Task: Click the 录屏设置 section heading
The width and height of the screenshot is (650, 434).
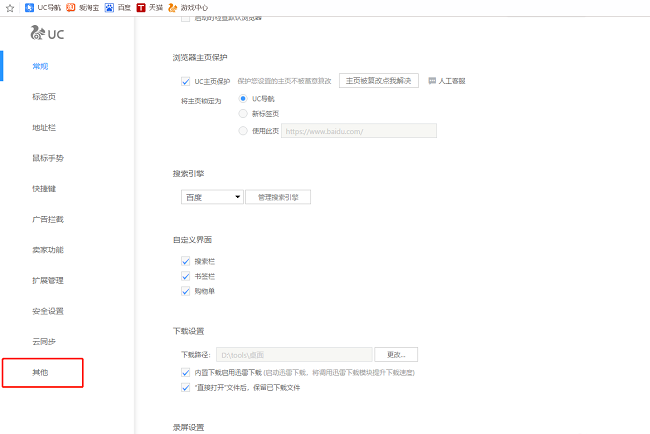Action: pyautogui.click(x=188, y=427)
